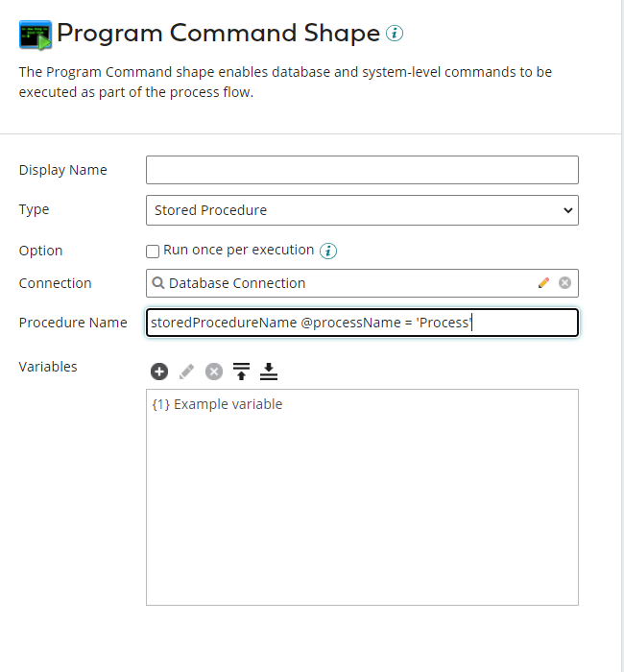Open info icon next to Run once per execution
624x672 pixels.
pyautogui.click(x=328, y=251)
